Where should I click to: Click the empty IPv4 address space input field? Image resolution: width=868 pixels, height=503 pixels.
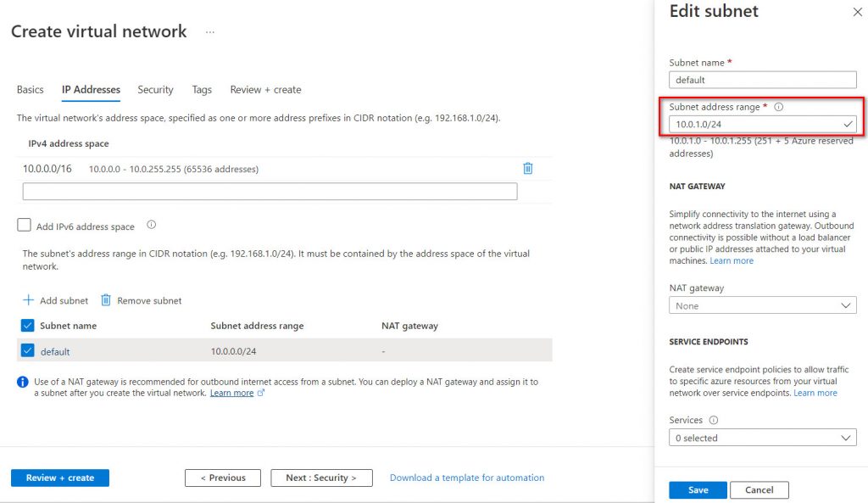click(x=270, y=191)
